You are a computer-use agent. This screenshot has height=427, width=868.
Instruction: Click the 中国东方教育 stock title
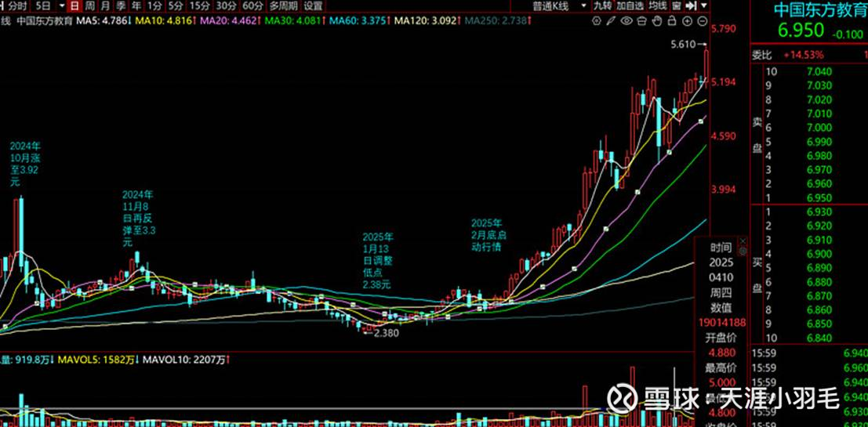click(819, 10)
